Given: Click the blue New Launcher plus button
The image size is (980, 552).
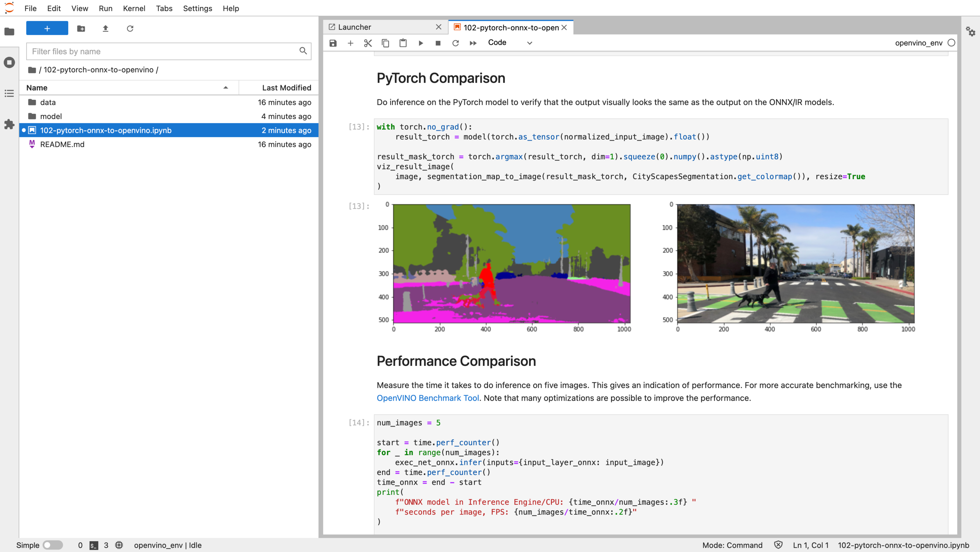Looking at the screenshot, I should (47, 28).
